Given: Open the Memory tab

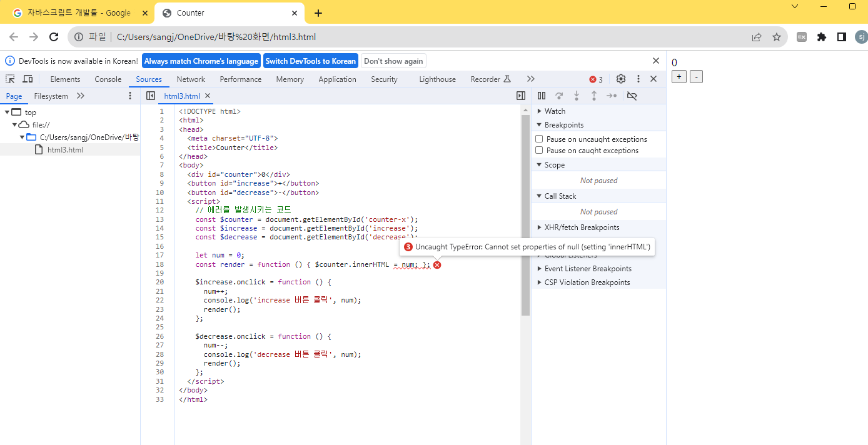Looking at the screenshot, I should (x=290, y=79).
